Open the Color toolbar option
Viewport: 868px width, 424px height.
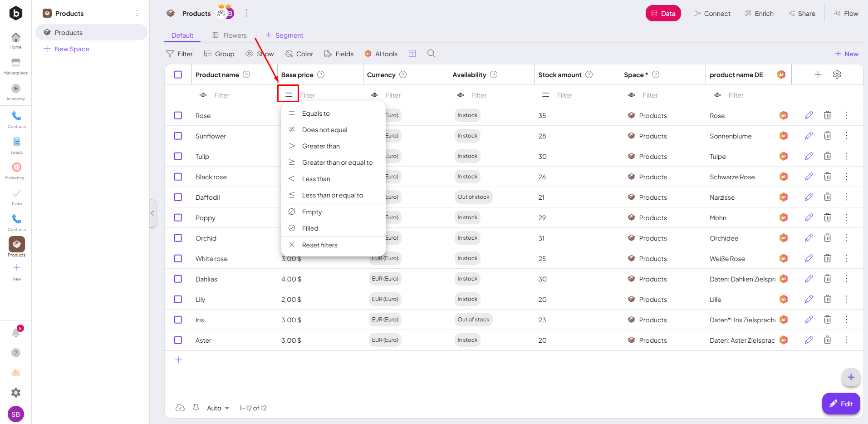tap(299, 54)
